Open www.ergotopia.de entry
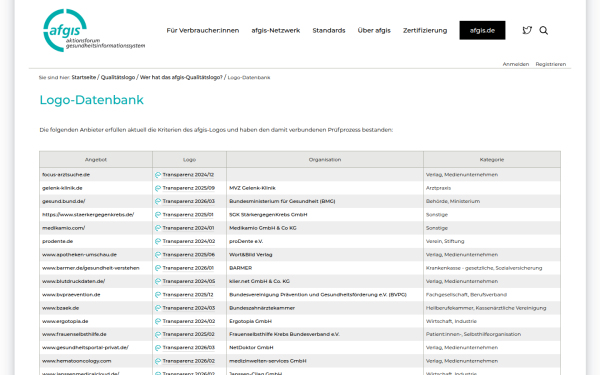 pyautogui.click(x=65, y=321)
